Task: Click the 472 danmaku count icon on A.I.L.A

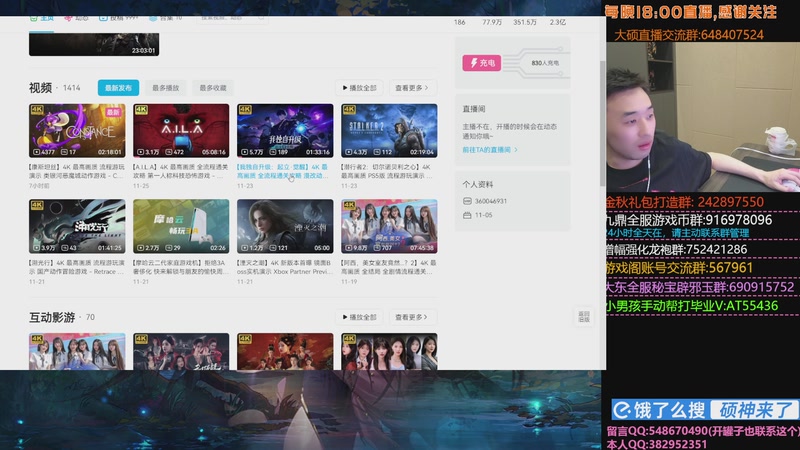Action: (168, 152)
